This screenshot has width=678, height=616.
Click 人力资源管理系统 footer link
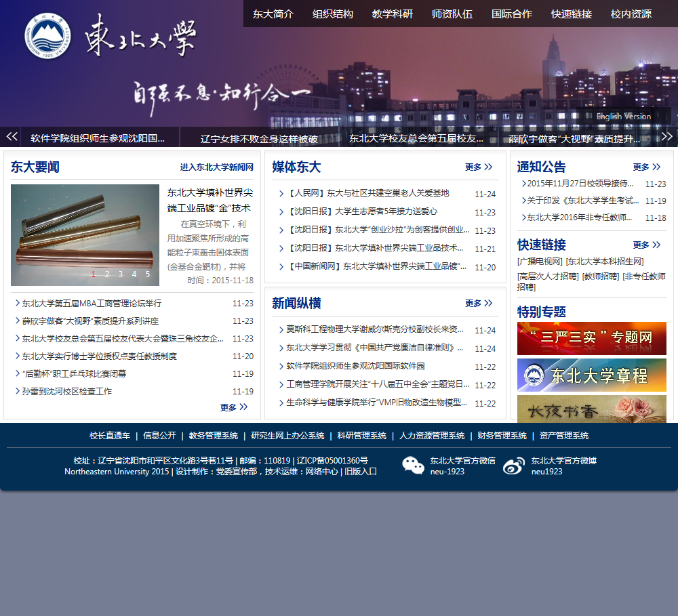[x=432, y=436]
